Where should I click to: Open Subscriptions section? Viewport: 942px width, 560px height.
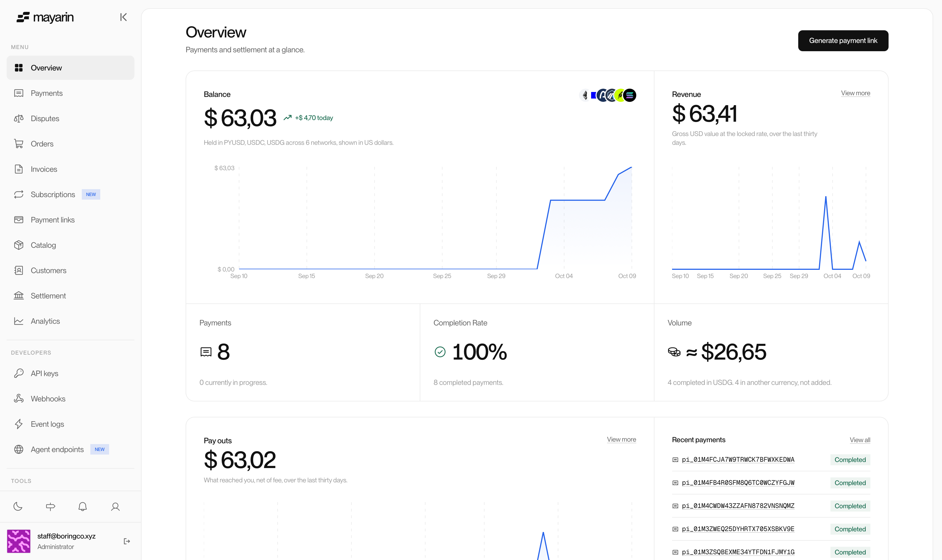71,194
